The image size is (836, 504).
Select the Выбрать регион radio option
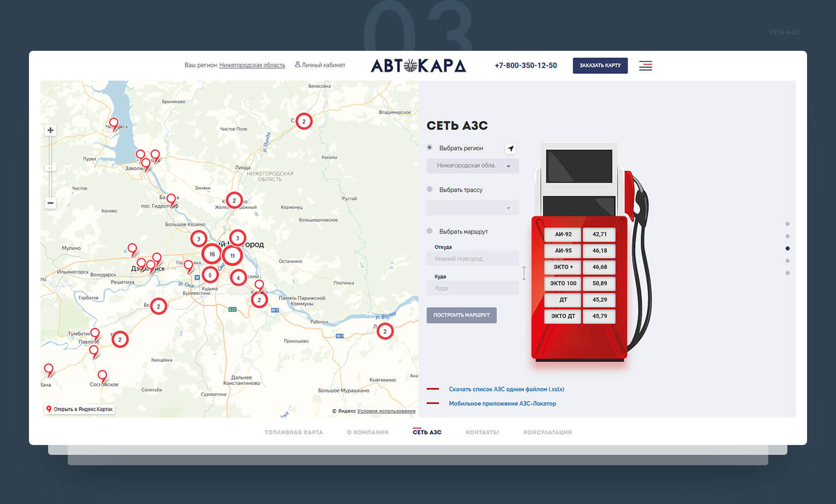tap(429, 147)
